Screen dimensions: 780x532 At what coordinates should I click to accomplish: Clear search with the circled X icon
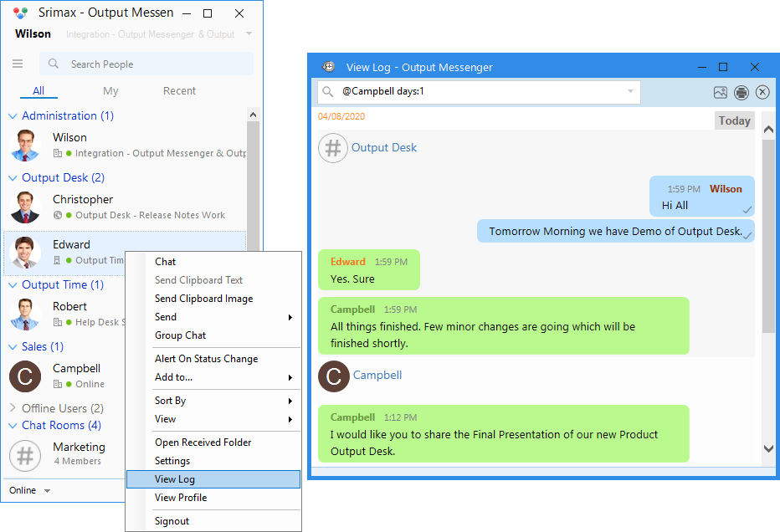tap(762, 93)
